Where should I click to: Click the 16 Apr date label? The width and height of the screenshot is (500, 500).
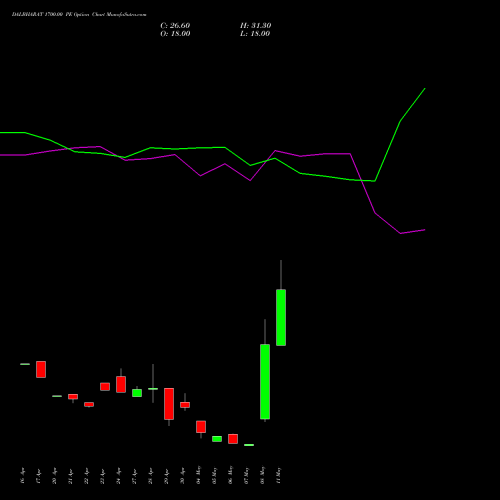pyautogui.click(x=23, y=476)
